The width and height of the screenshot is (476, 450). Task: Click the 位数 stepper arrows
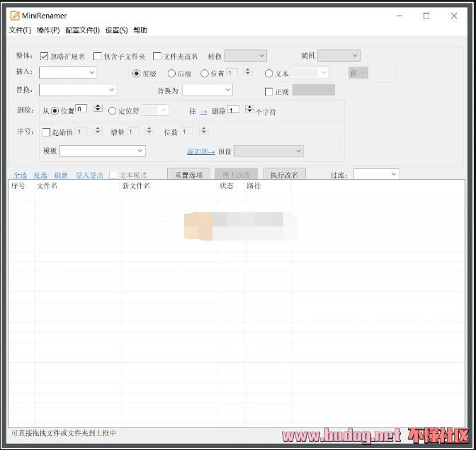tap(203, 131)
